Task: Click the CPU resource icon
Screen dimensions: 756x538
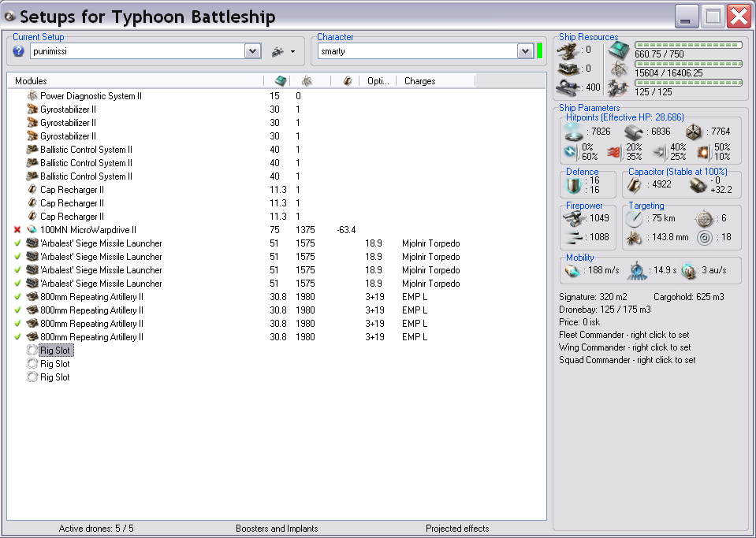Action: click(x=619, y=50)
